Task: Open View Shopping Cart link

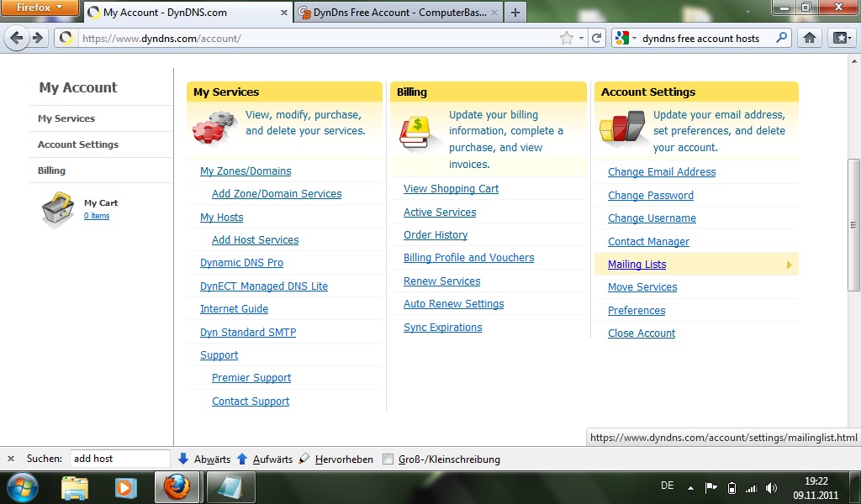Action: point(451,189)
